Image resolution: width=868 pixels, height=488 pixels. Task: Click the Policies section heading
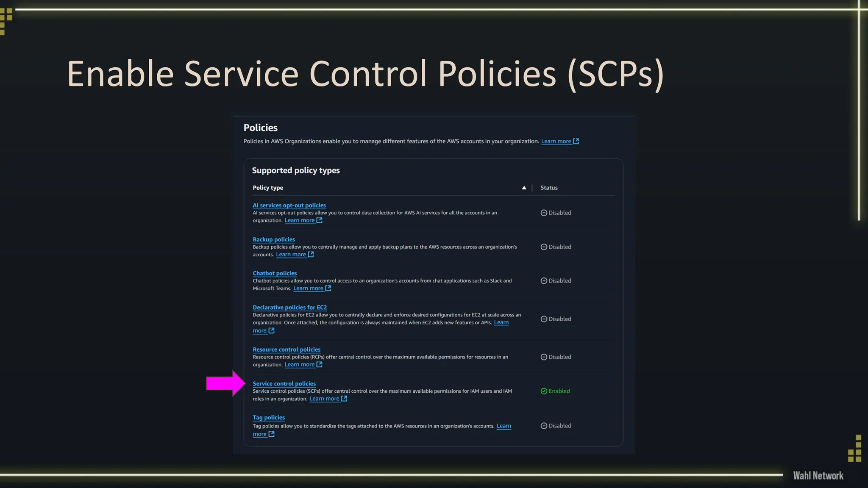[260, 128]
